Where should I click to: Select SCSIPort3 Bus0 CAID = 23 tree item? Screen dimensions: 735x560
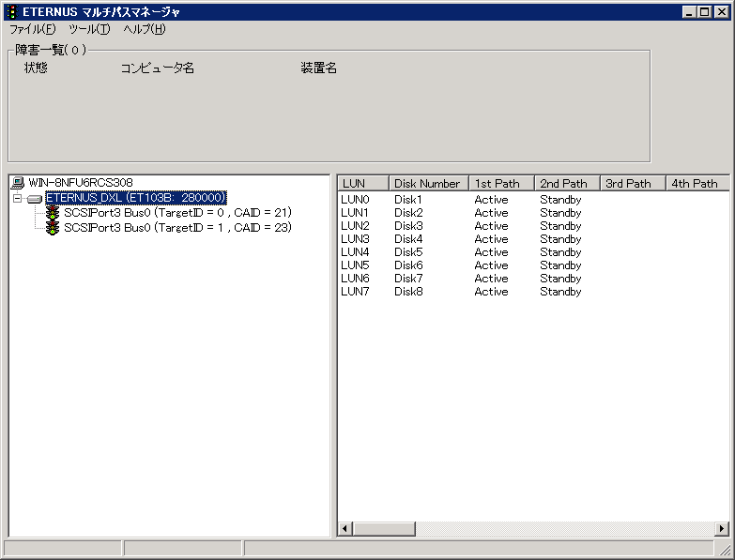click(x=176, y=227)
